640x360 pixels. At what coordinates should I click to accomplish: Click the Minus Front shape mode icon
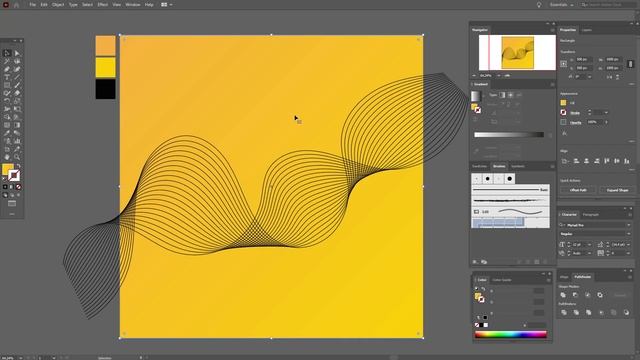(x=576, y=295)
